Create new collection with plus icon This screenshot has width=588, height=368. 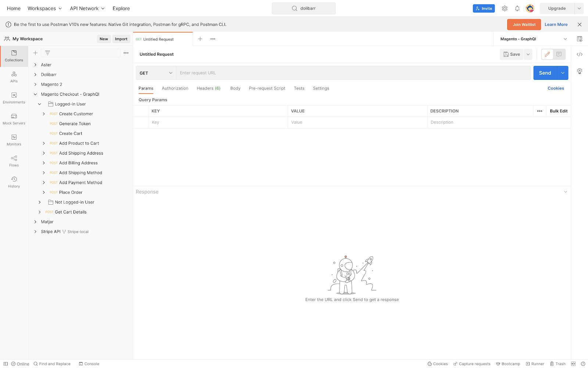pos(35,53)
